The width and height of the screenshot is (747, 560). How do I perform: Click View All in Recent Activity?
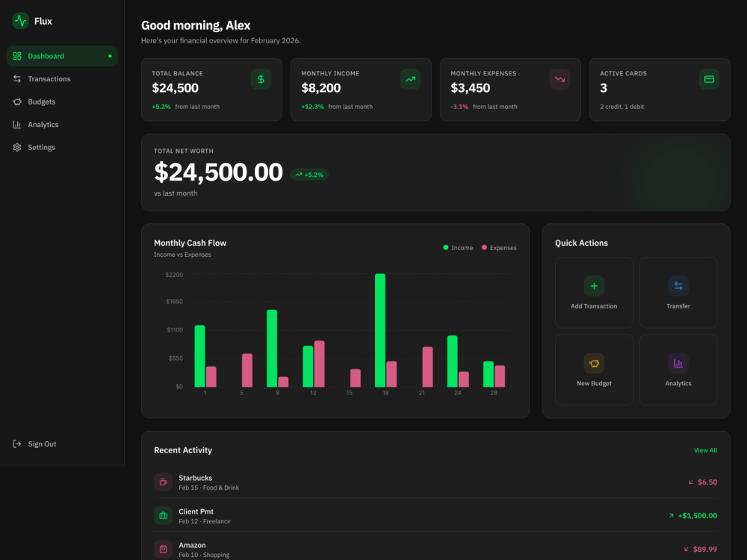click(x=706, y=450)
